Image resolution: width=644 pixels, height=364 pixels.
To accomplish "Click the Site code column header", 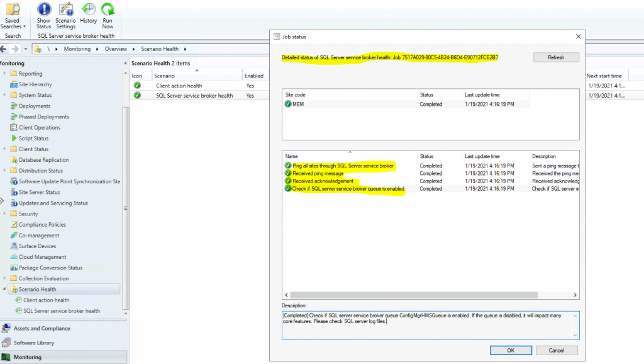I will [x=349, y=94].
